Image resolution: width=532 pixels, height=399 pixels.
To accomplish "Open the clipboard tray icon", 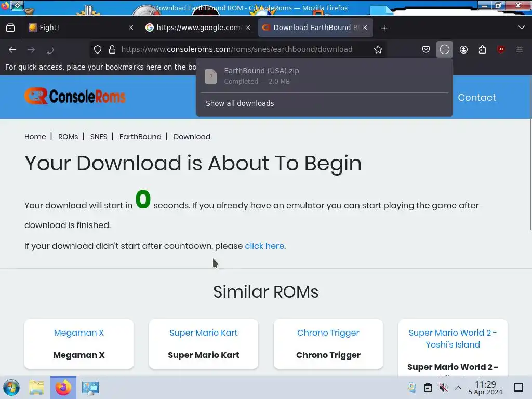I will 428,388.
